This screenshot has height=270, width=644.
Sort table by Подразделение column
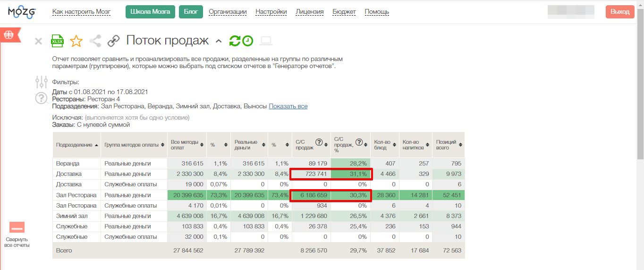point(76,145)
